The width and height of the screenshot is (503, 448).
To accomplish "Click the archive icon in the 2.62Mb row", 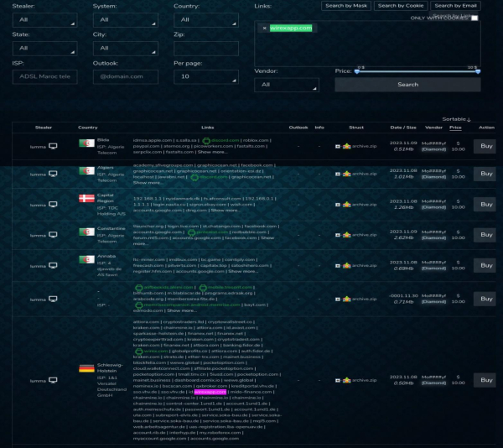I will tap(347, 235).
